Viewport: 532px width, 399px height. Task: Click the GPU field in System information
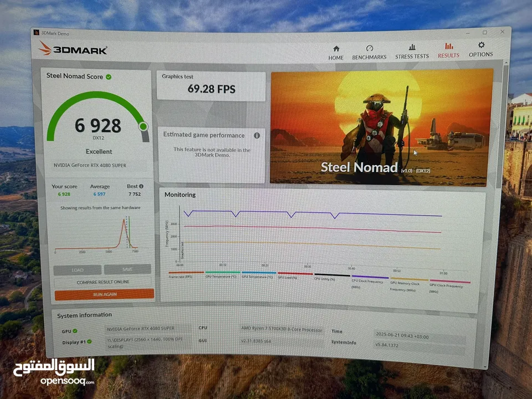[x=148, y=329]
